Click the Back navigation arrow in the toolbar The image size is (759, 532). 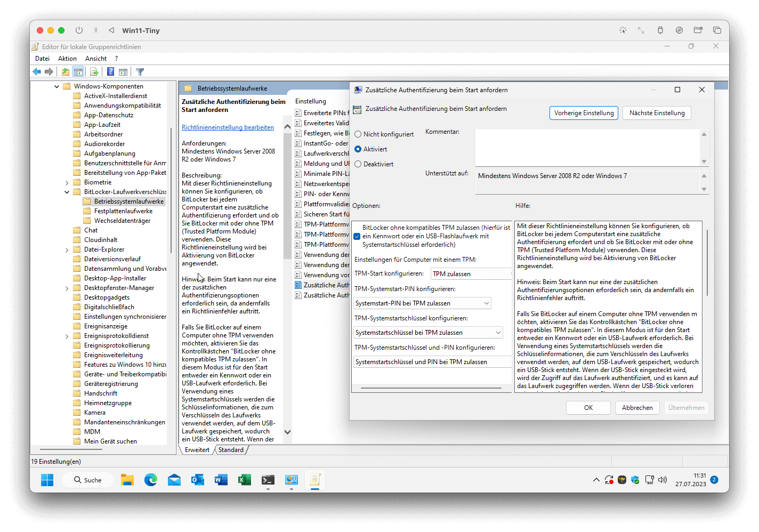coord(37,71)
